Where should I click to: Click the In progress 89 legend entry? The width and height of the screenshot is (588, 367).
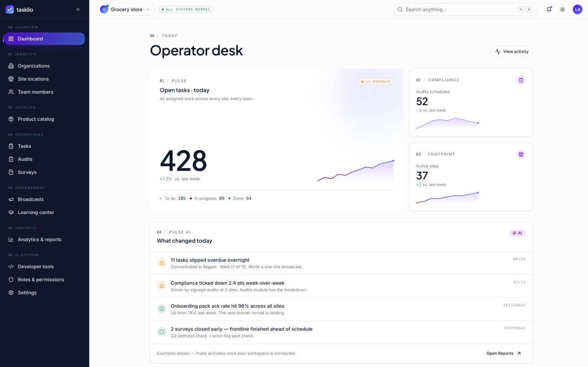(x=207, y=198)
